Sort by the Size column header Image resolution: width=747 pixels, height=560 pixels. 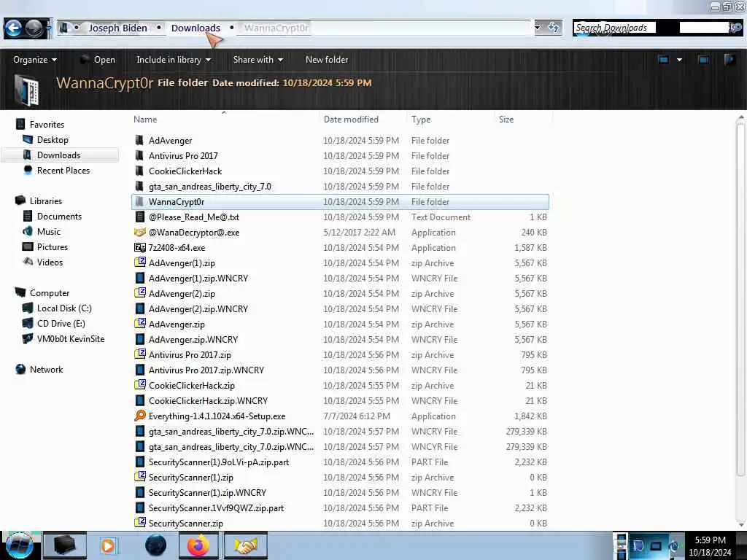tap(506, 120)
